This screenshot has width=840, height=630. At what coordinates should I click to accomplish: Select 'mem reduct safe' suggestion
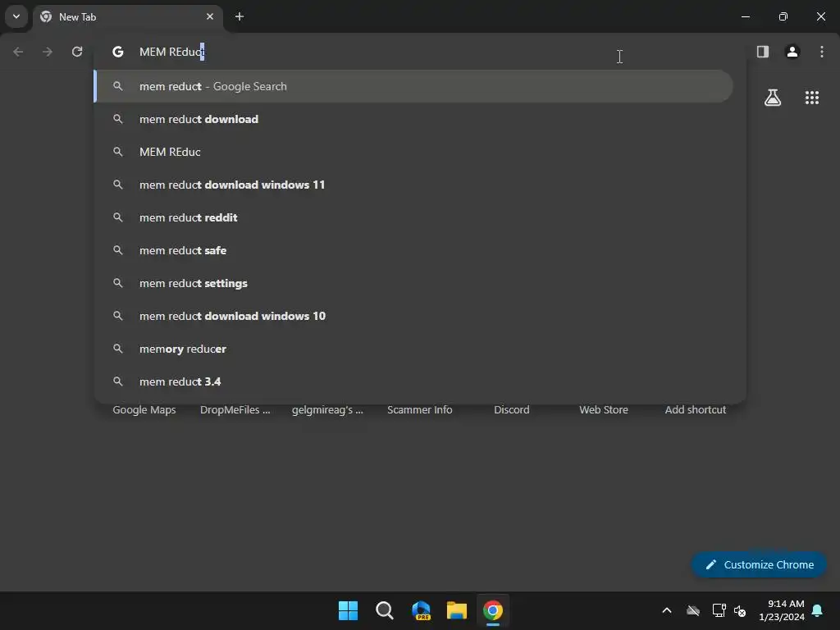413,250
